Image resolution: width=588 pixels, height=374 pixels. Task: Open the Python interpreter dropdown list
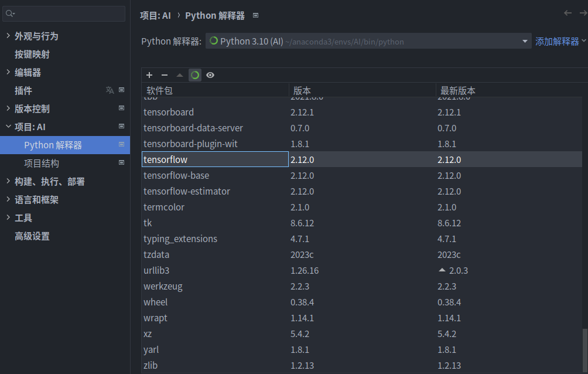525,41
